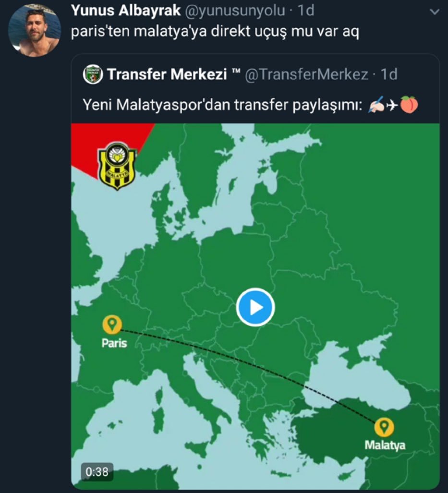Expand the tweet options chevron
The image size is (448, 493).
click(435, 12)
